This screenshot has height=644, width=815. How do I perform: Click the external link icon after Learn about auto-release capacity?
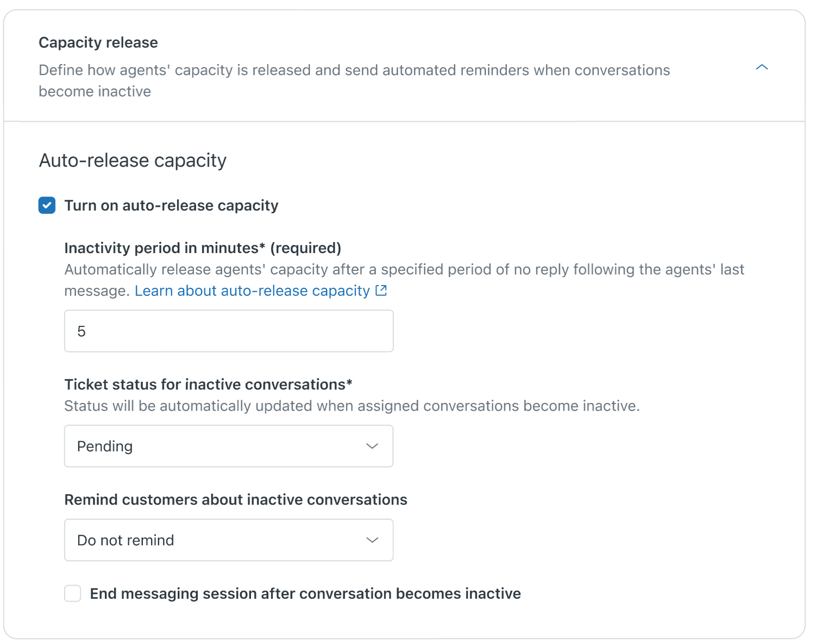pos(381,291)
